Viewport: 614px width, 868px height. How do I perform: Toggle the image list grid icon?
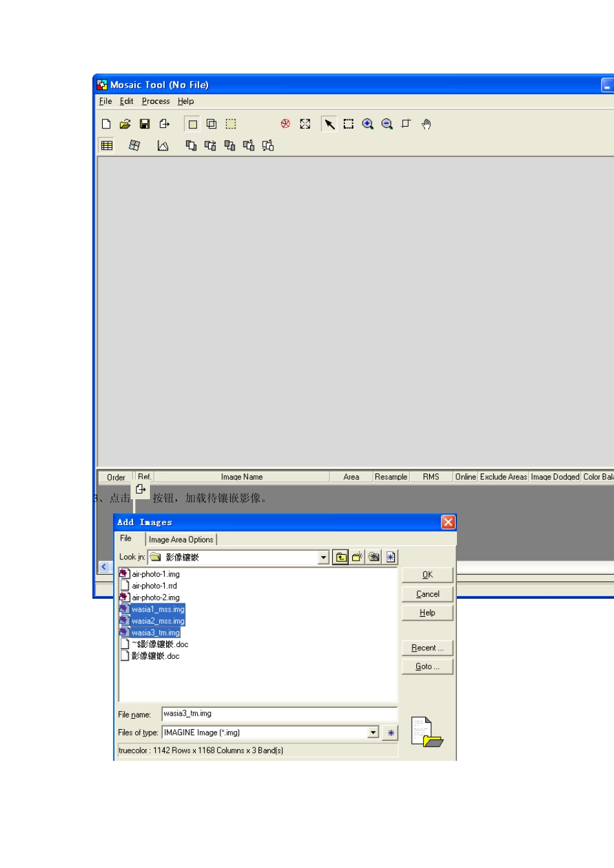point(107,145)
